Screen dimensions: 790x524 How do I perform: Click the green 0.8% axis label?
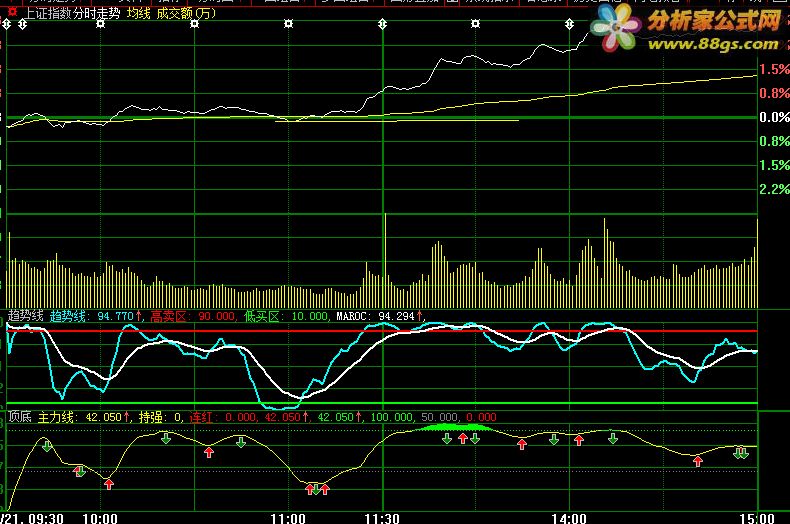click(x=774, y=142)
